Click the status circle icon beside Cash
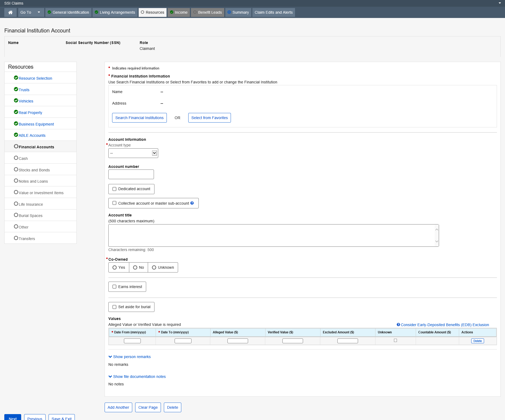This screenshot has height=420, width=505. point(16,158)
